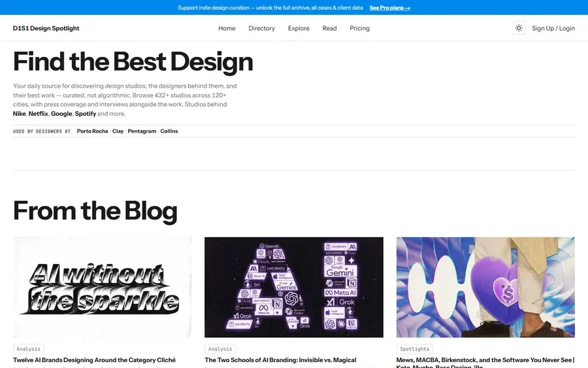Open the Read nav item
The height and width of the screenshot is (368, 588).
click(329, 28)
